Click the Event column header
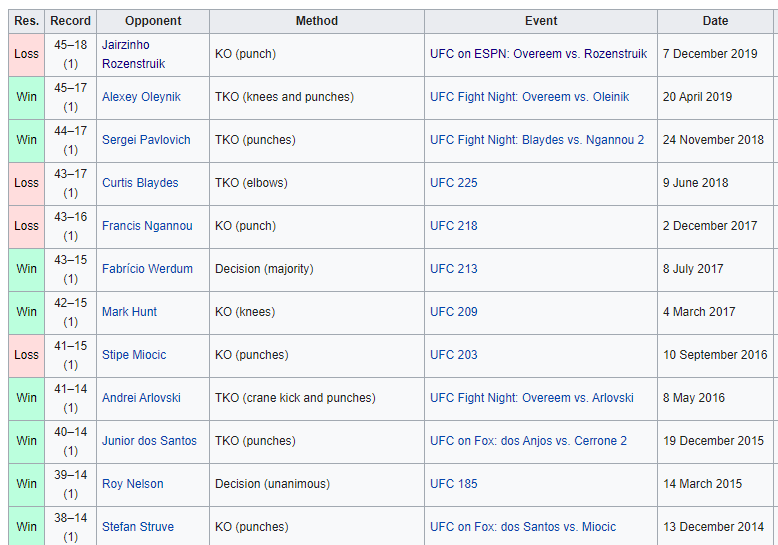The height and width of the screenshot is (545, 778). [541, 21]
